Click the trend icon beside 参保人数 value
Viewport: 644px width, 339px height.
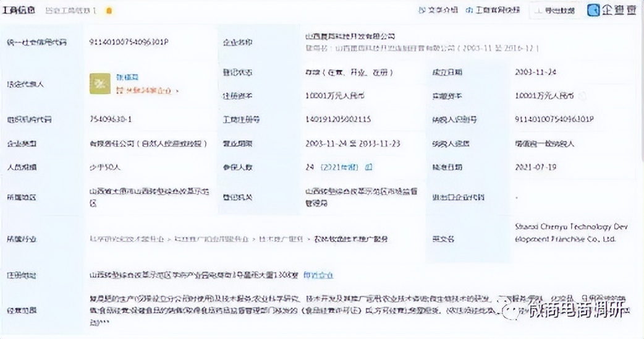[369, 167]
